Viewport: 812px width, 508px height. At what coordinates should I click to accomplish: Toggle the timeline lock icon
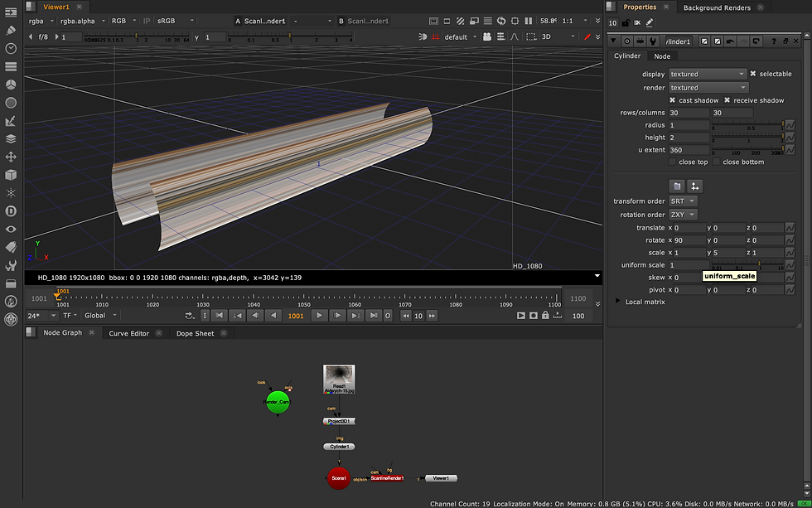pos(545,316)
